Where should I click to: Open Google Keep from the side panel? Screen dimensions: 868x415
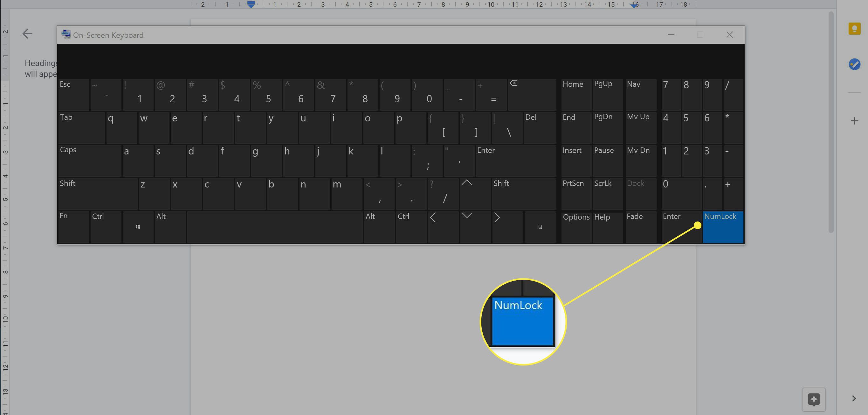854,29
